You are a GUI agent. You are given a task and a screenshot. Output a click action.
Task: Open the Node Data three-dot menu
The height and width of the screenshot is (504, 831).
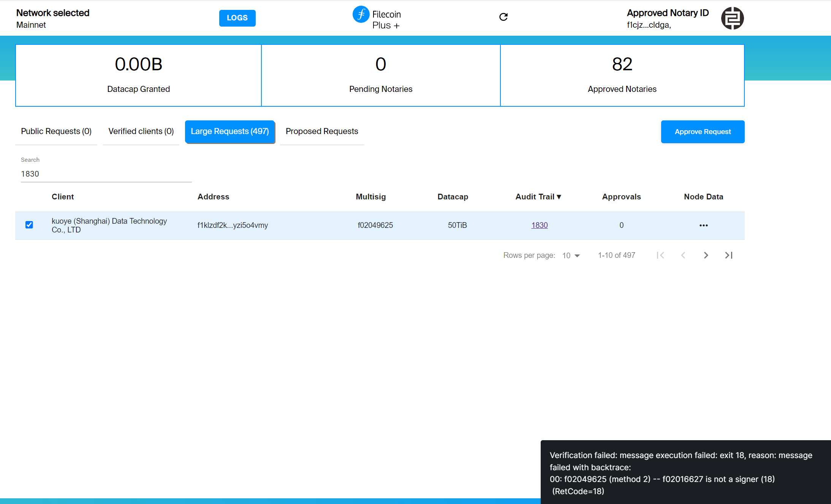pyautogui.click(x=703, y=225)
